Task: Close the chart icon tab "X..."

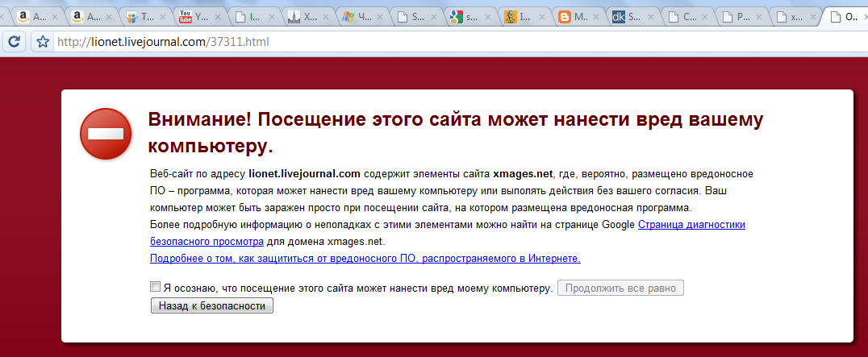Action: pos(326,18)
